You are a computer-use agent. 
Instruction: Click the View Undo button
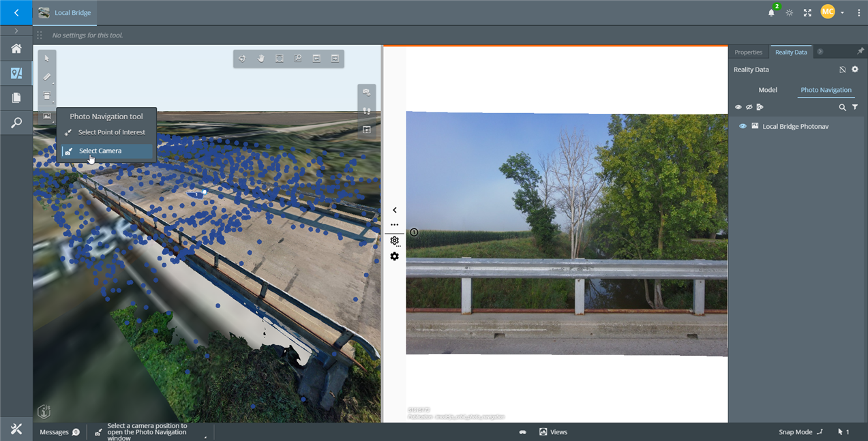(316, 59)
